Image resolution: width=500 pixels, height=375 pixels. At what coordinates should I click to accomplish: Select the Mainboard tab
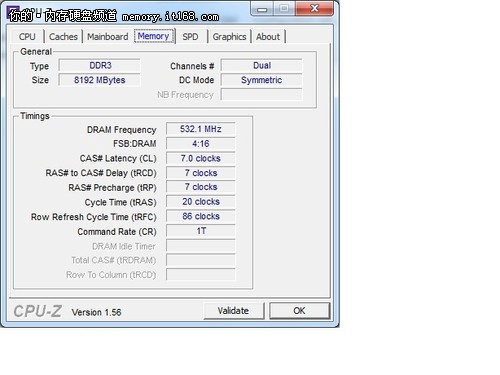(108, 37)
